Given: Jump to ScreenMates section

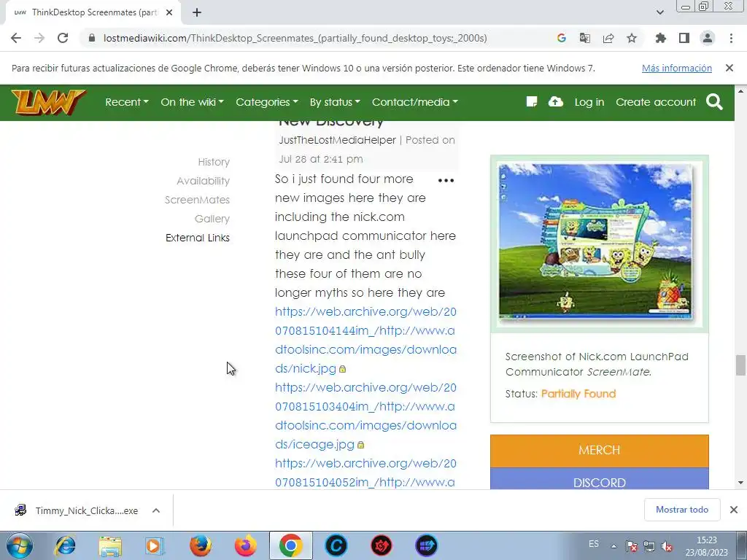Looking at the screenshot, I should [197, 200].
